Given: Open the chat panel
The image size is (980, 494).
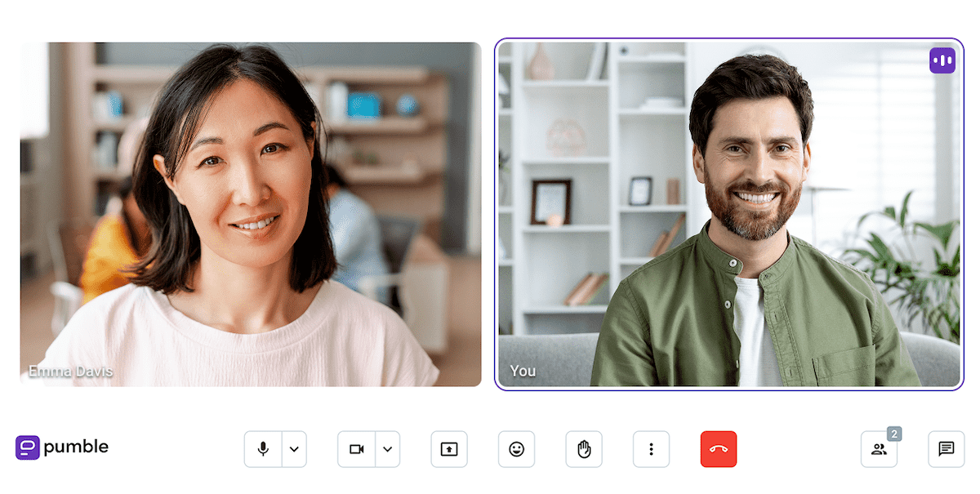Looking at the screenshot, I should click(946, 448).
